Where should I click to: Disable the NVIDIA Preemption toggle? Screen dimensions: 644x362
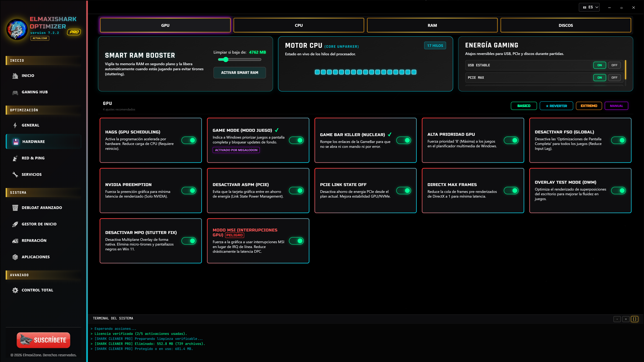[189, 191]
